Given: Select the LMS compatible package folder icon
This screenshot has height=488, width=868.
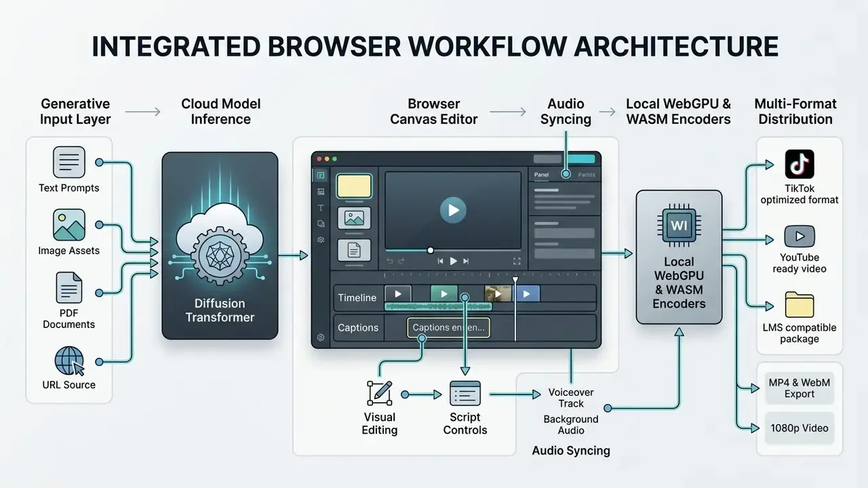Looking at the screenshot, I should coord(800,305).
